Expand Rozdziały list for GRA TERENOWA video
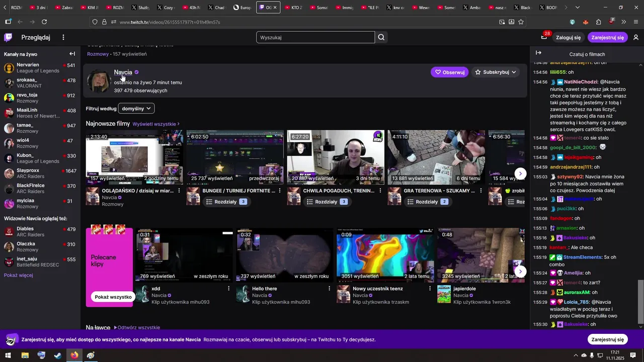The width and height of the screenshot is (644, 362). [427, 202]
